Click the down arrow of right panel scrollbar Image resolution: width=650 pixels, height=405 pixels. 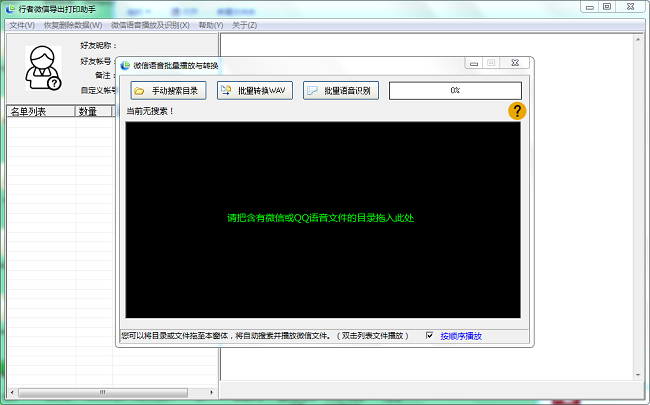point(638,375)
